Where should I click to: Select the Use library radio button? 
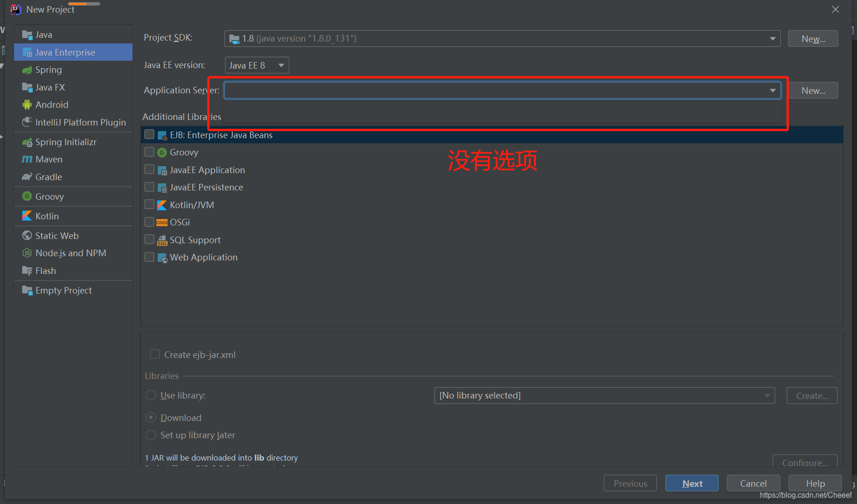pyautogui.click(x=151, y=395)
